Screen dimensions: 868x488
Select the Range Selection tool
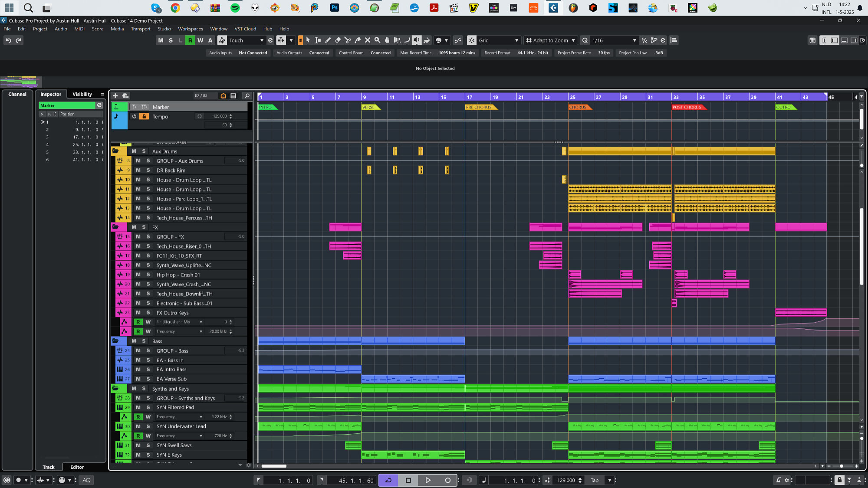318,40
